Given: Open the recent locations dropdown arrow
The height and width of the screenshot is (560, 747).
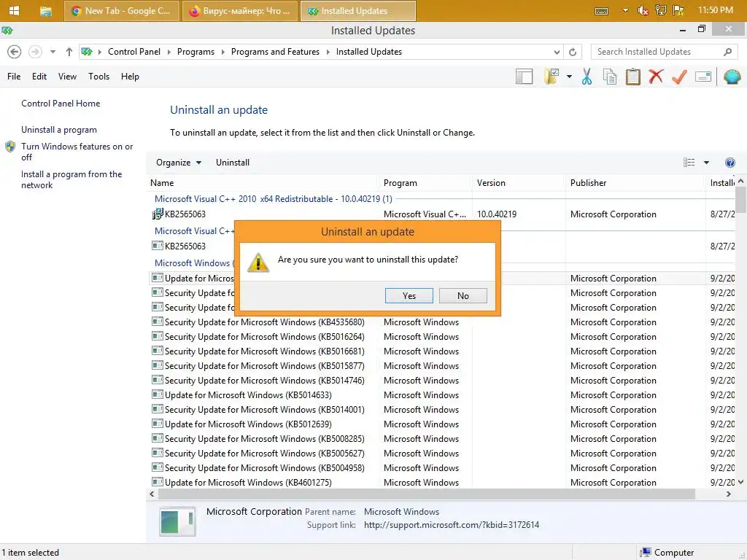Looking at the screenshot, I should click(53, 52).
